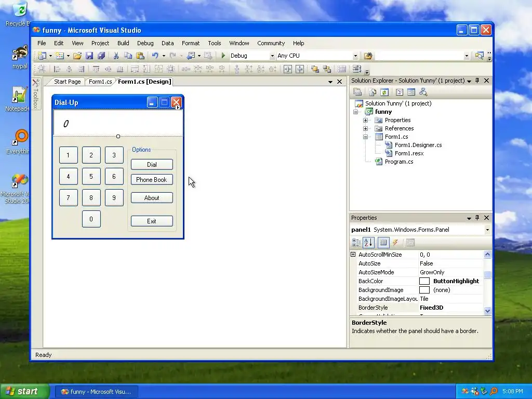Image resolution: width=532 pixels, height=399 pixels.
Task: Click the BackgroundImage preview swatch
Action: coord(424,290)
